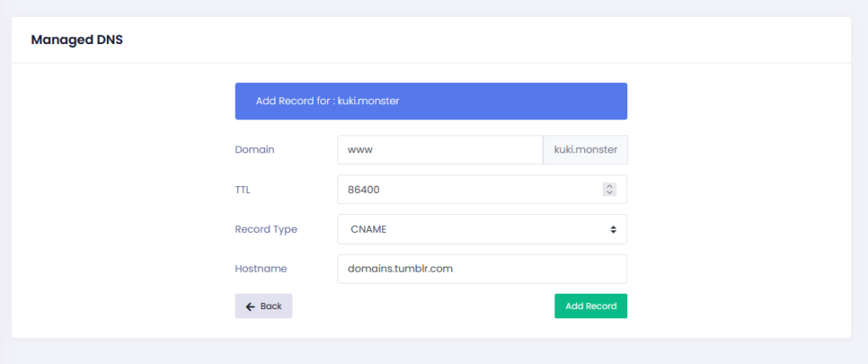Click the Record Type label
The width and height of the screenshot is (868, 364).
(x=266, y=229)
